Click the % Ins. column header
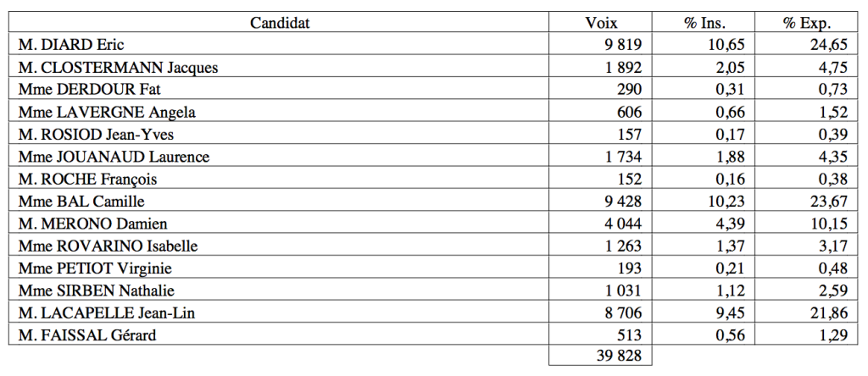868x376 pixels. pyautogui.click(x=704, y=23)
